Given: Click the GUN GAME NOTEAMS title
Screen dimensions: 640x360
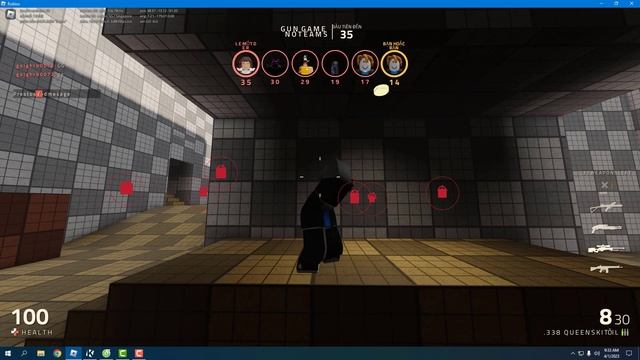Looking at the screenshot, I should 304,31.
